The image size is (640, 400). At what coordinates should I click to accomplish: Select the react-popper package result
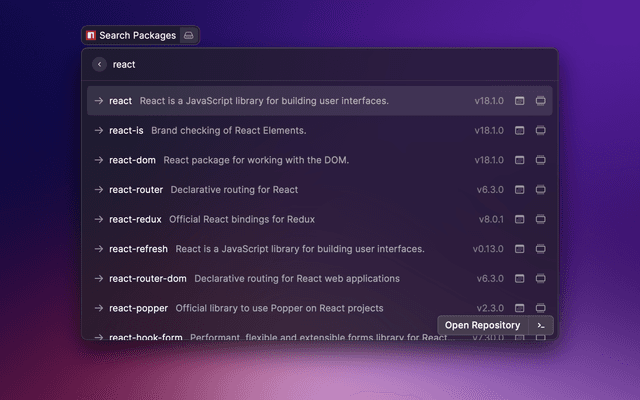click(x=138, y=308)
